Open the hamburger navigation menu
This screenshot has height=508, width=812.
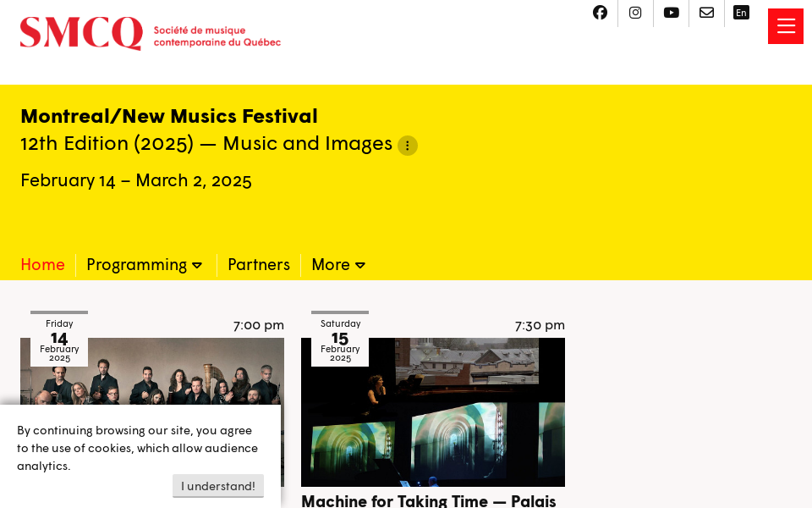[785, 25]
